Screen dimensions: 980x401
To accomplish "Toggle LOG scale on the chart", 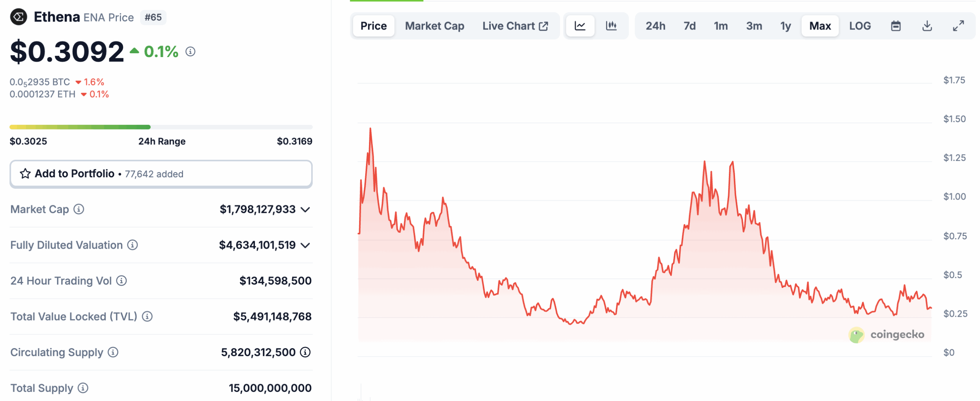I will click(x=859, y=26).
